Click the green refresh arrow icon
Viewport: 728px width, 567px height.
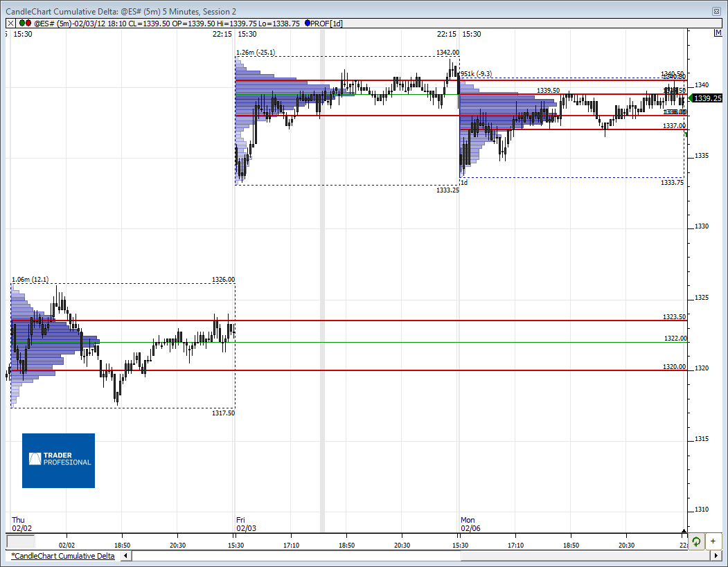[x=696, y=541]
